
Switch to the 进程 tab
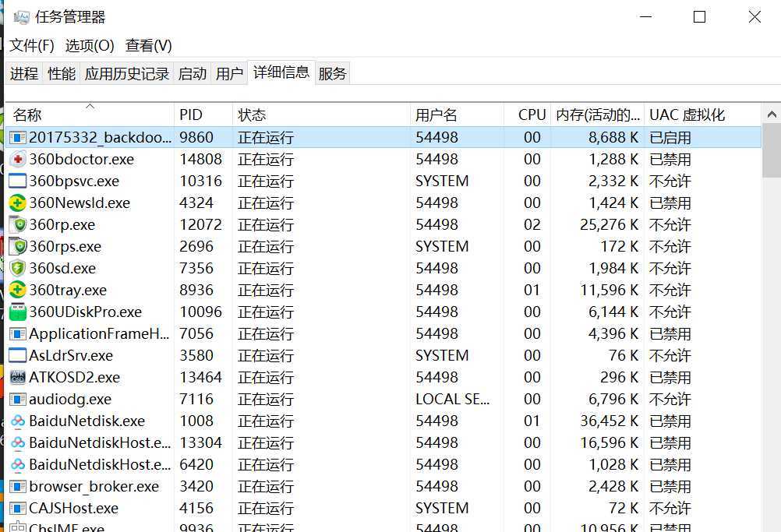(x=24, y=74)
